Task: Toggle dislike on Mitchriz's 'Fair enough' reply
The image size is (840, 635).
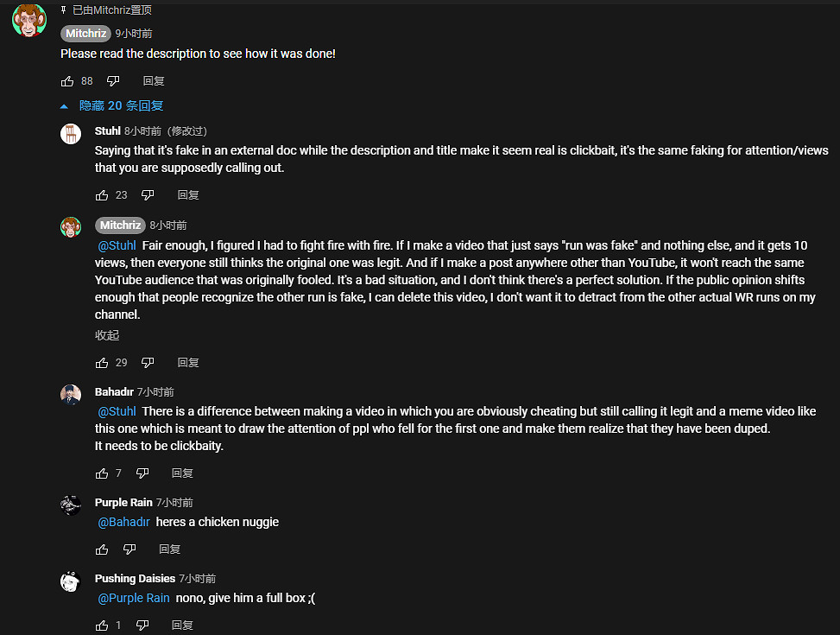Action: [x=147, y=363]
